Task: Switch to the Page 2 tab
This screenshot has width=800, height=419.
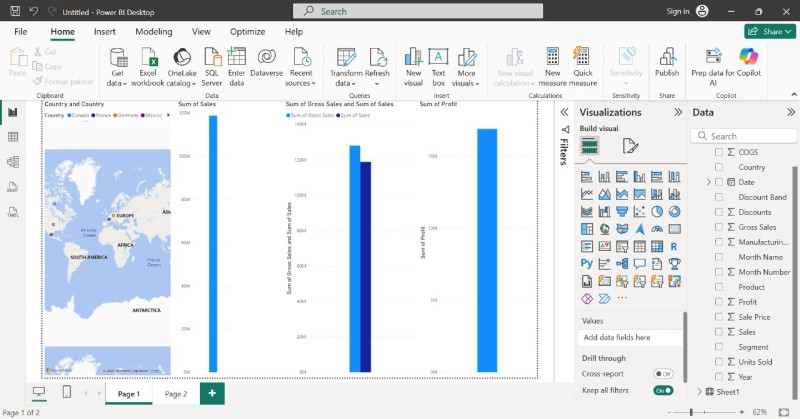Action: 176,394
